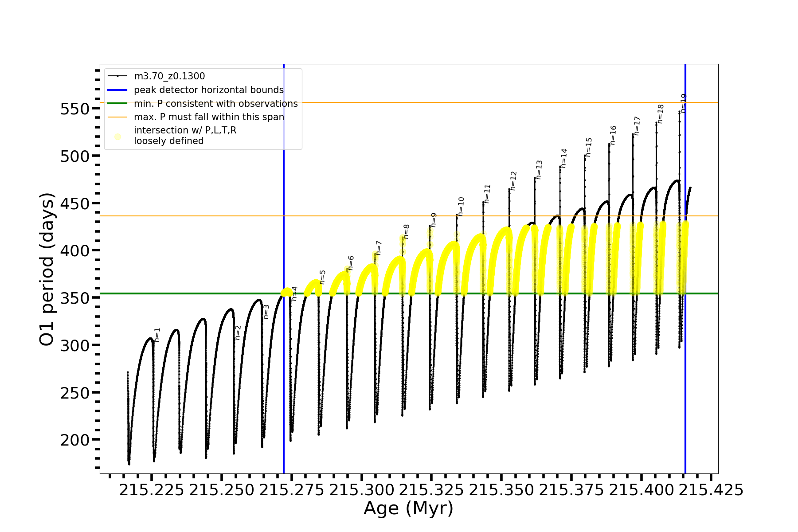Click the 200 y-axis tick label
Viewport: 798px width, 532px height.
(x=74, y=440)
